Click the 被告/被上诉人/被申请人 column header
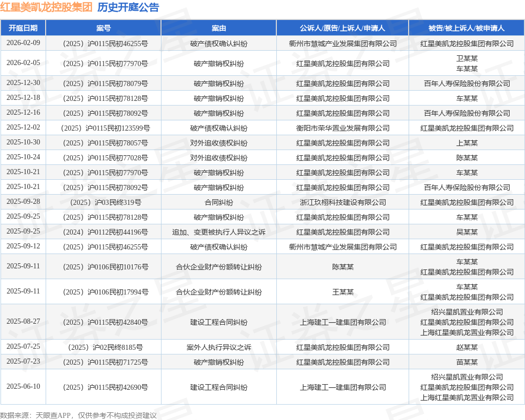The image size is (525, 420). tap(467, 28)
